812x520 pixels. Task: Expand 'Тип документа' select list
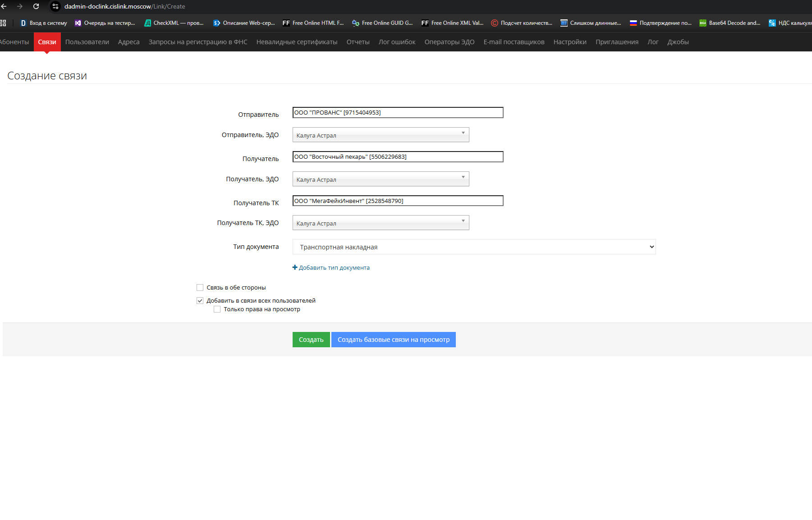(474, 247)
